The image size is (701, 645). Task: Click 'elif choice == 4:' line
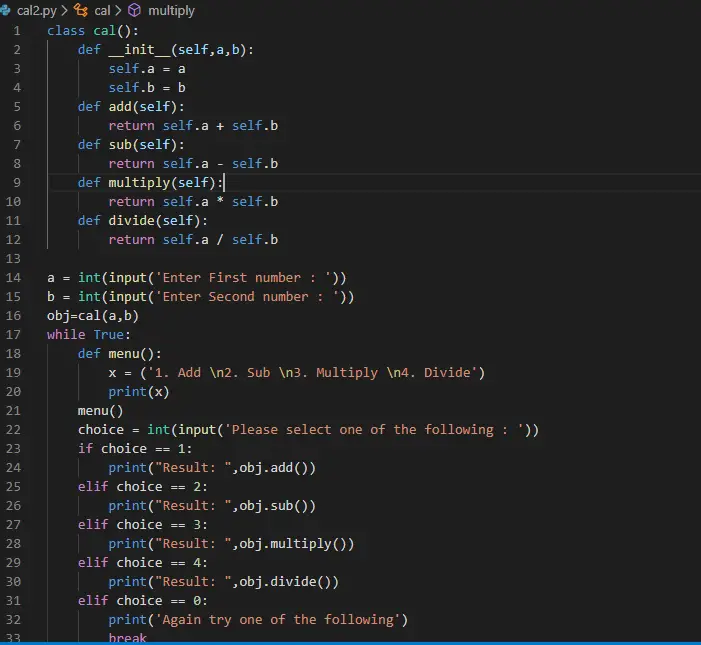pyautogui.click(x=143, y=563)
